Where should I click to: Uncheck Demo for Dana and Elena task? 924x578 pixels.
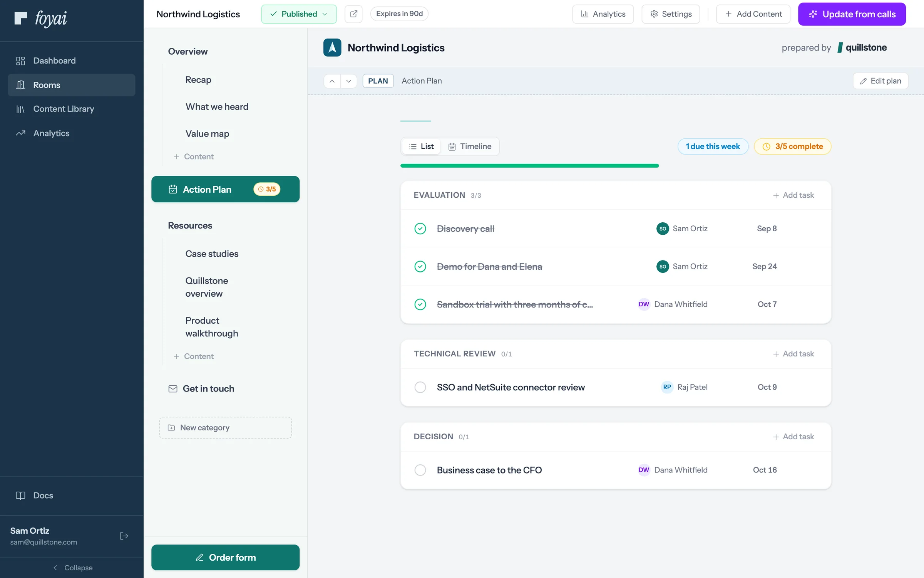(x=420, y=267)
